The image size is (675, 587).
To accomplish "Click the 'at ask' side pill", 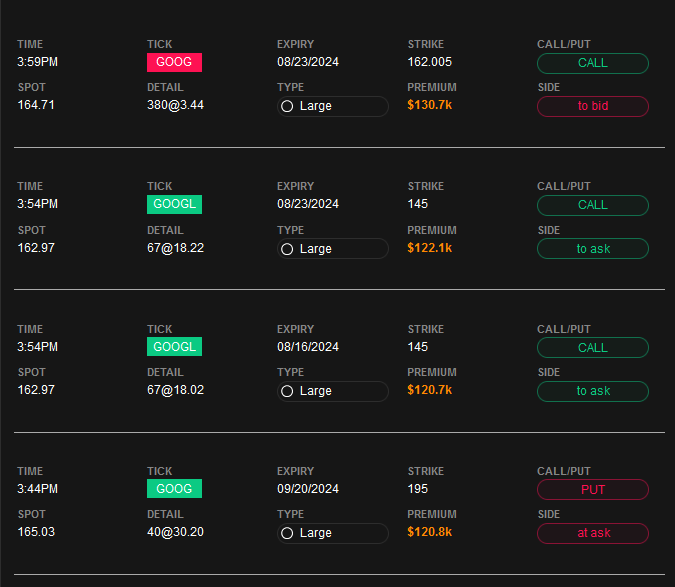I will pyautogui.click(x=593, y=533).
